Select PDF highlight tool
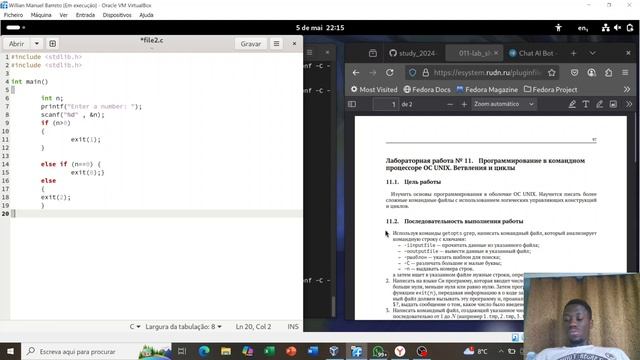This screenshot has width=640, height=360. pos(572,104)
